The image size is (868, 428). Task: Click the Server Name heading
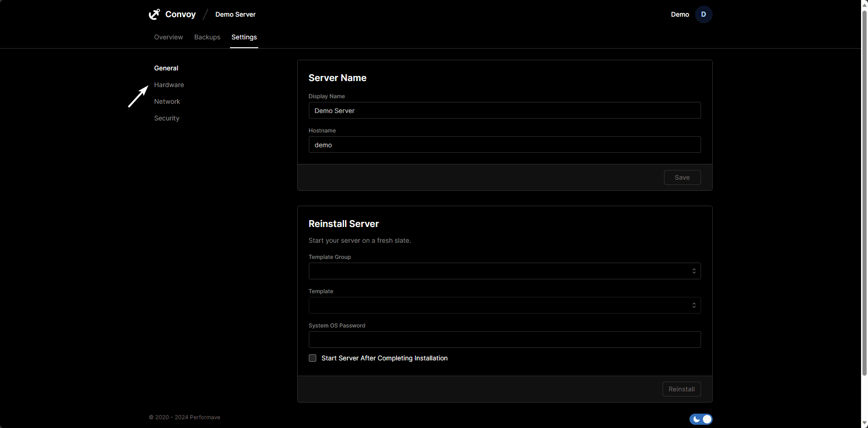tap(338, 78)
